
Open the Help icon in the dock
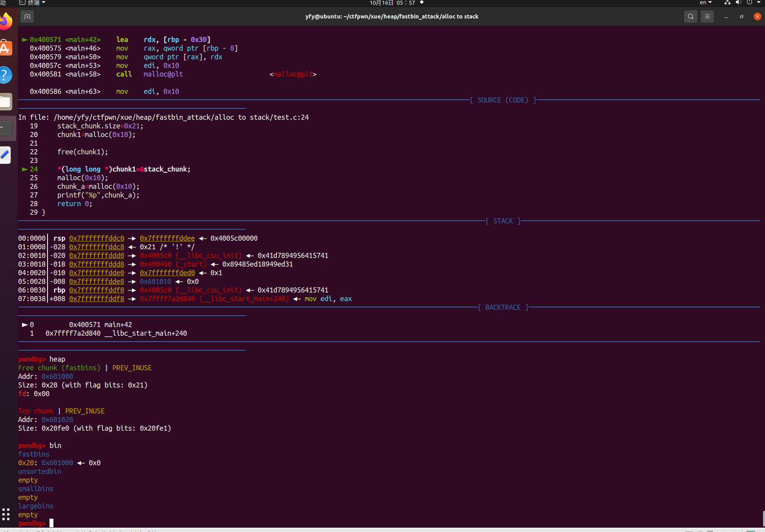click(5, 75)
